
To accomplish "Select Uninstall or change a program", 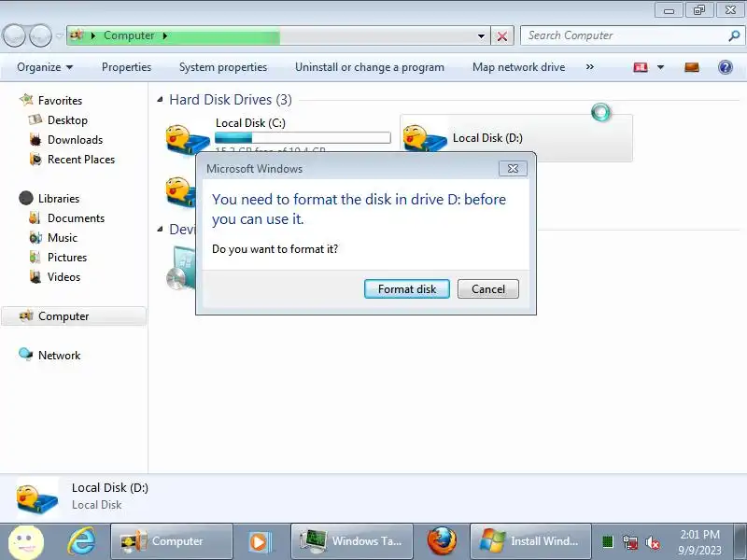I will tap(369, 67).
